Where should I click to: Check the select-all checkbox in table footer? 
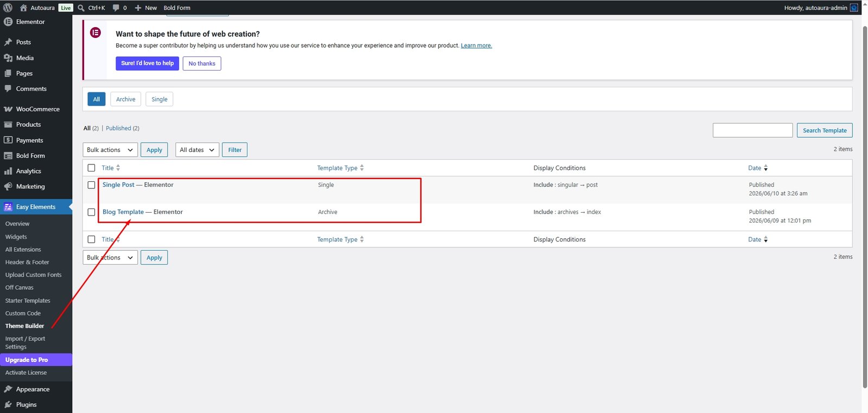[x=91, y=239]
